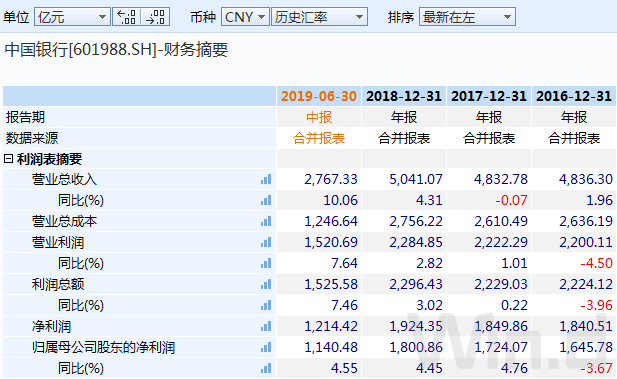
Task: Click the 归属母公司股东的净利润 row label
Action: coord(103,348)
